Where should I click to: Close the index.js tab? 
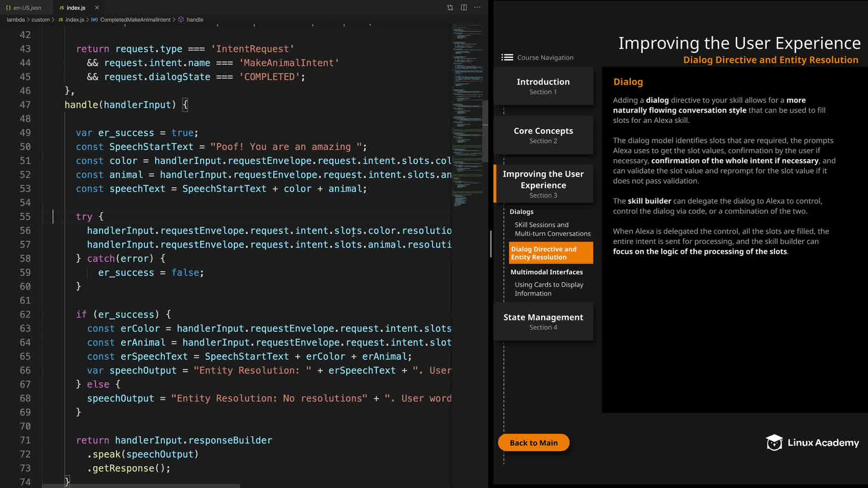point(97,8)
